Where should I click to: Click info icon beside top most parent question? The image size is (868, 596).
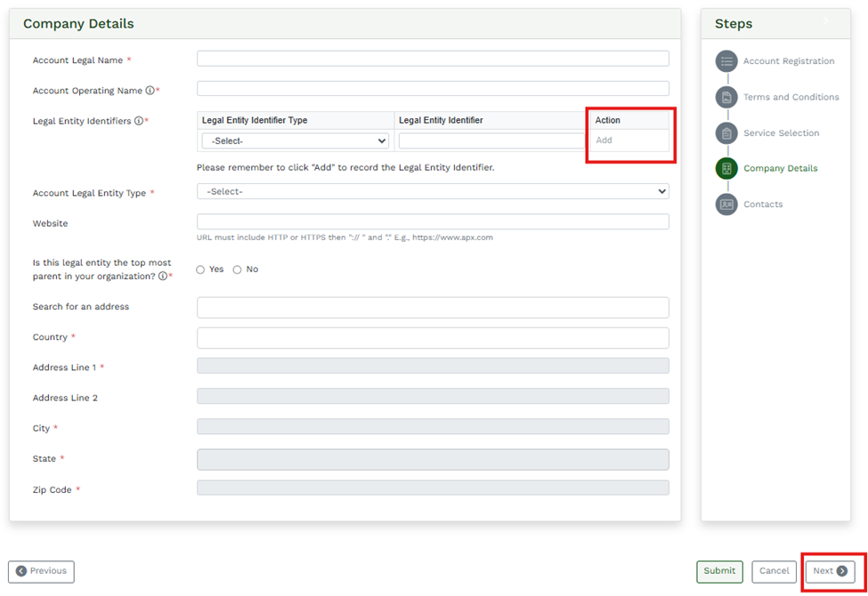(x=163, y=276)
